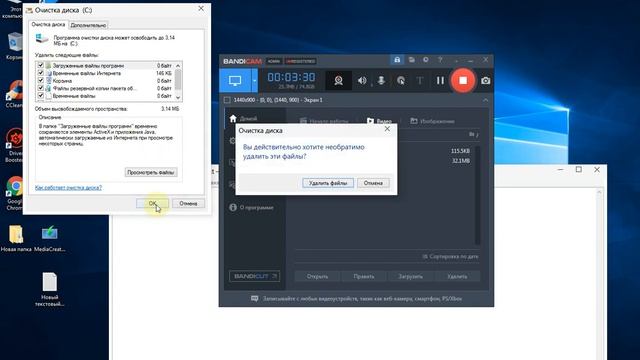
Task: Click the lock icon in Bandicam title bar
Action: coord(397,60)
